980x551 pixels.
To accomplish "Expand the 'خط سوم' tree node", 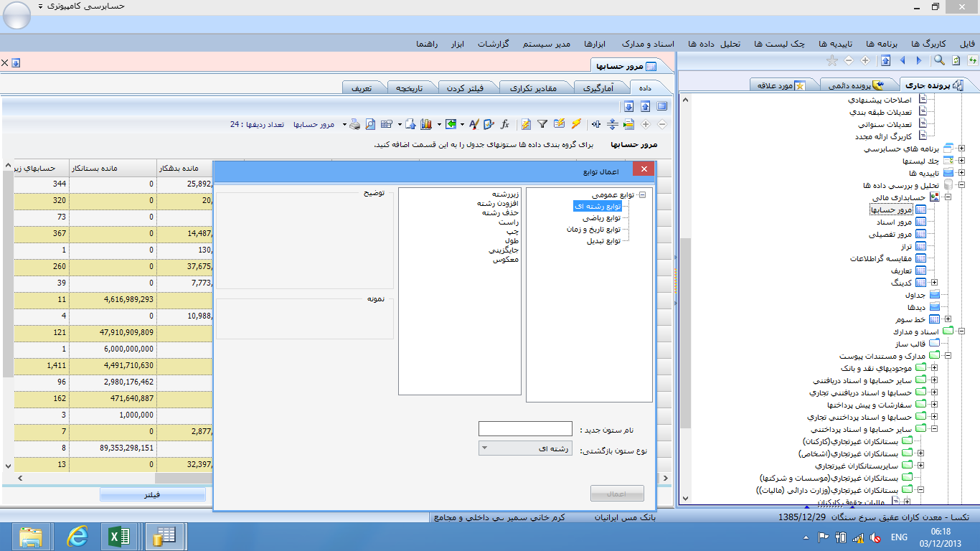I will (948, 319).
